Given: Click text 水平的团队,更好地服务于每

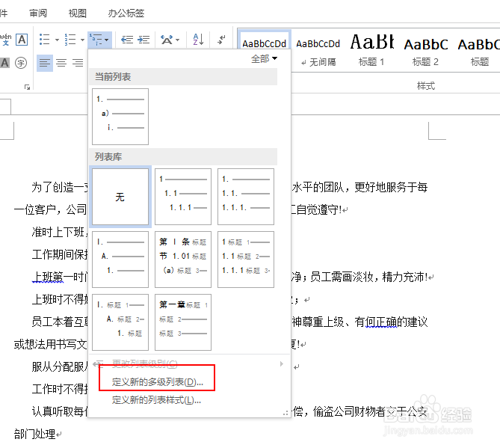Looking at the screenshot, I should (359, 187).
